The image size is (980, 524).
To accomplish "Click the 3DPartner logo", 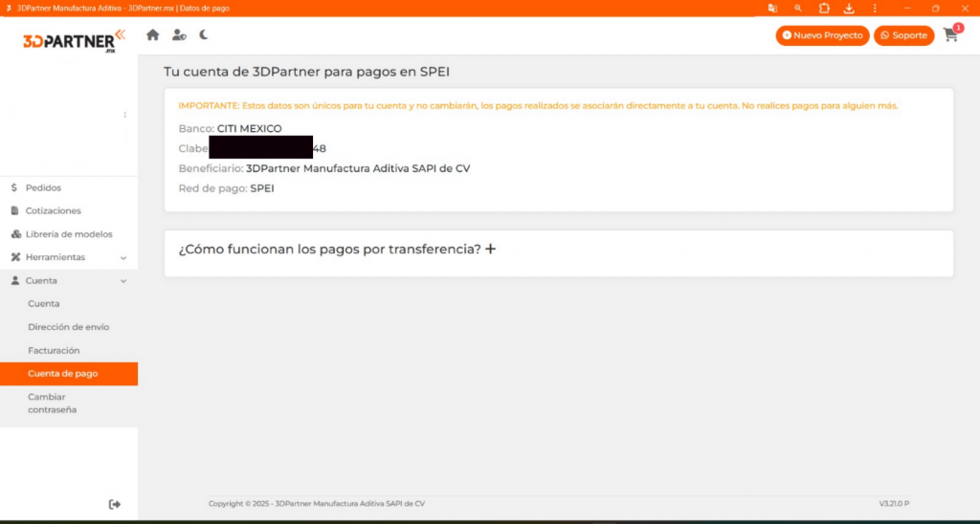I will pos(67,42).
